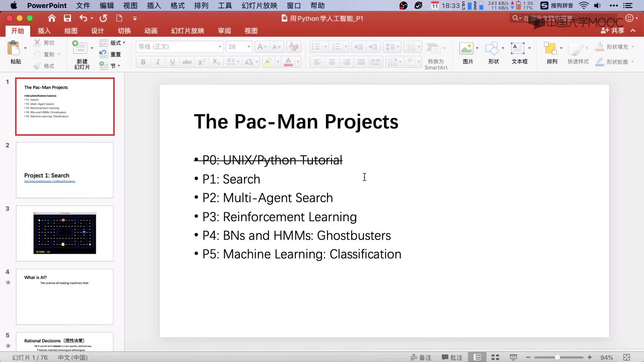Click the yellow text highlight color
The height and width of the screenshot is (362, 644).
269,62
